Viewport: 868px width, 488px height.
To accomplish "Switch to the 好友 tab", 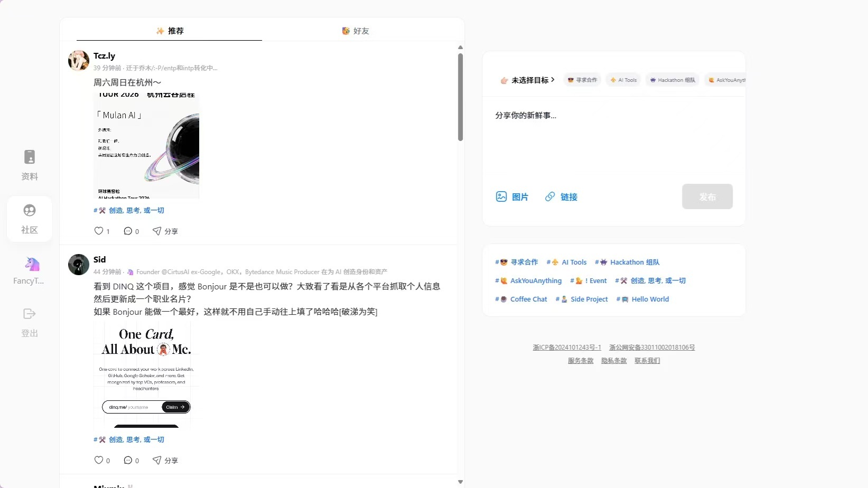I will point(355,31).
